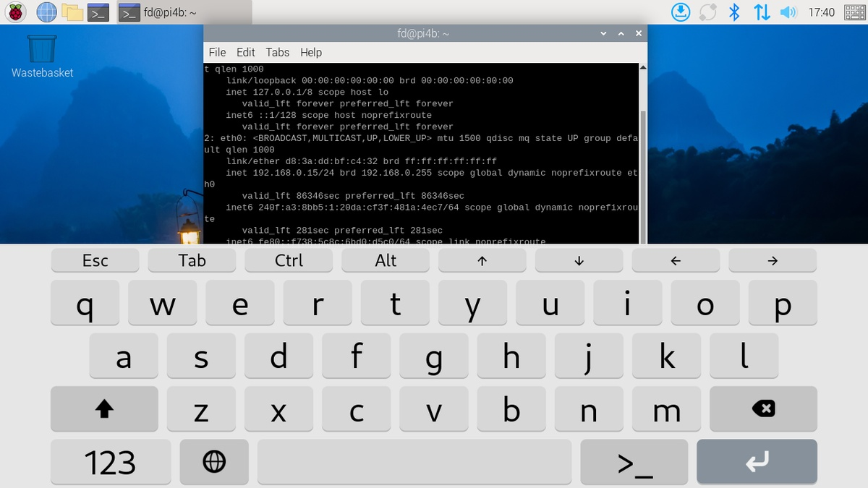
Task: Launch the web browser globe icon
Action: click(46, 12)
